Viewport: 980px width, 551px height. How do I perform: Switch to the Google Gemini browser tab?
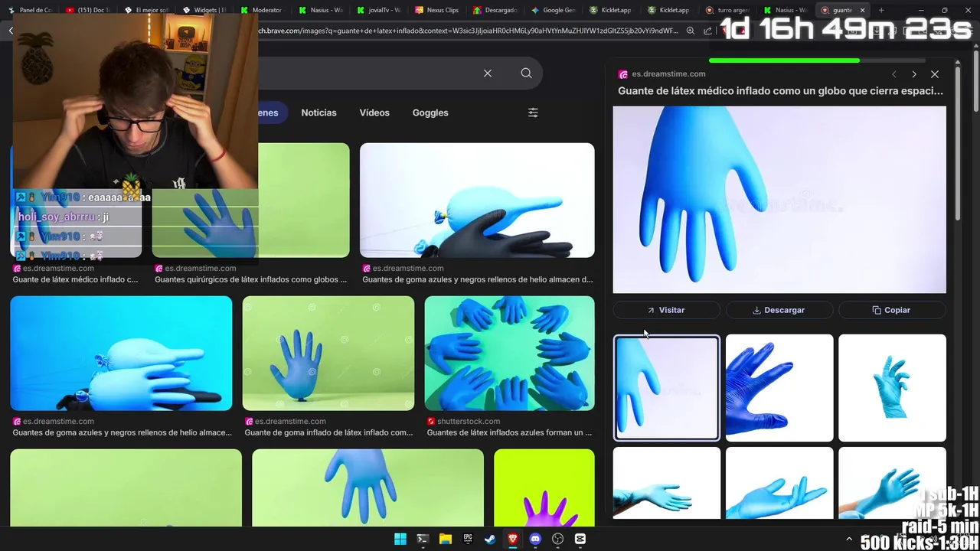point(553,10)
